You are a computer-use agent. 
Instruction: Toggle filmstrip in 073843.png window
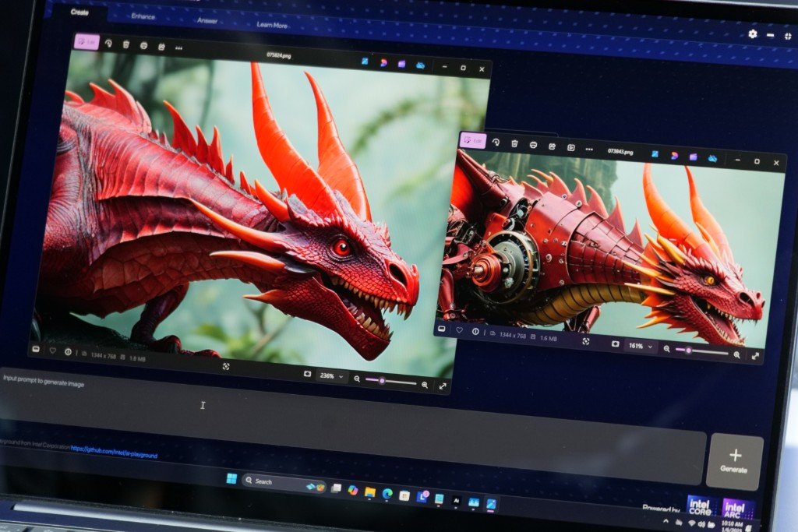442,329
